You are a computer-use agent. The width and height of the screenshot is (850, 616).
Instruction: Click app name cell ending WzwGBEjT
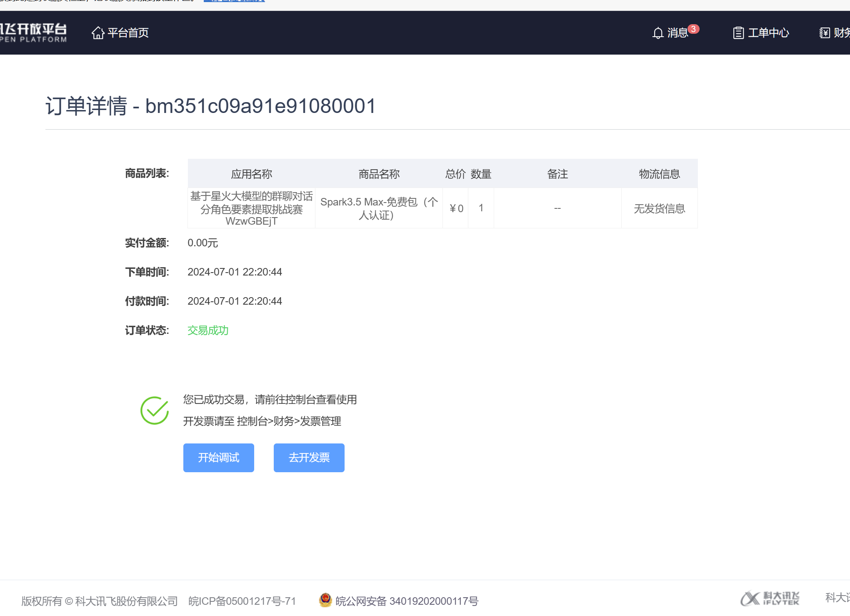click(x=252, y=208)
